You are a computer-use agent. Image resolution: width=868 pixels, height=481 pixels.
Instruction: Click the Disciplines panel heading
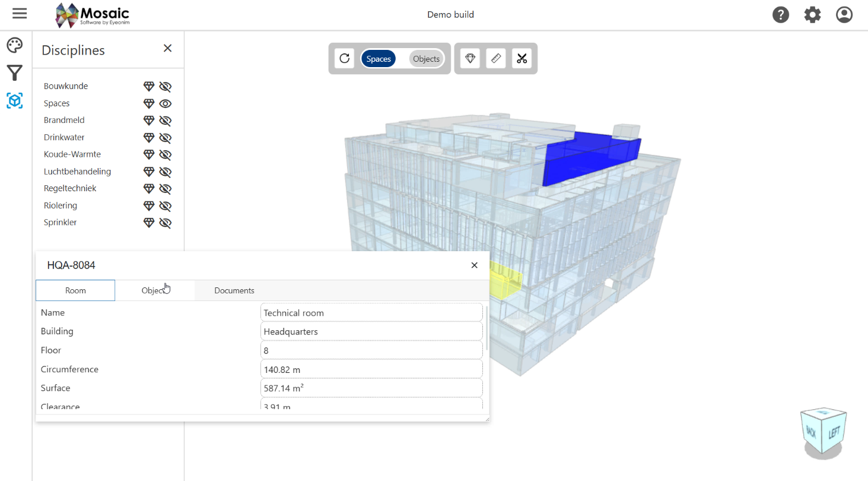pos(73,50)
